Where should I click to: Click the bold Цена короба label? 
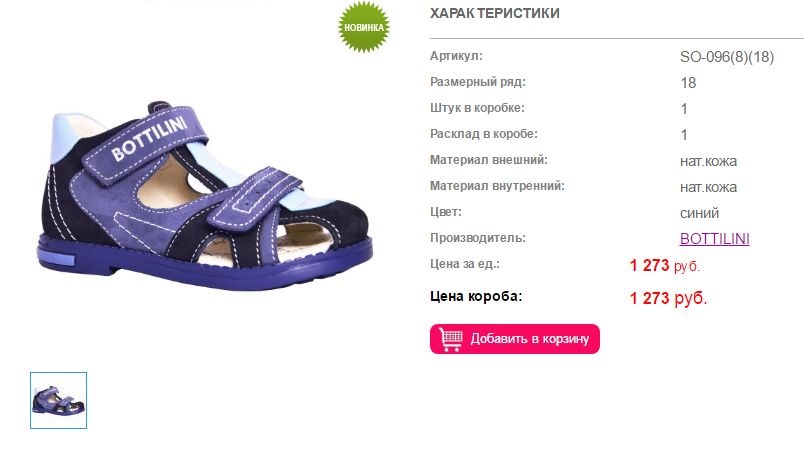[x=476, y=296]
